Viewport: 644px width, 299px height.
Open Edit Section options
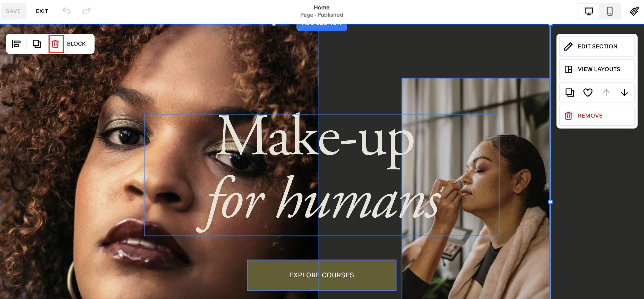point(597,47)
